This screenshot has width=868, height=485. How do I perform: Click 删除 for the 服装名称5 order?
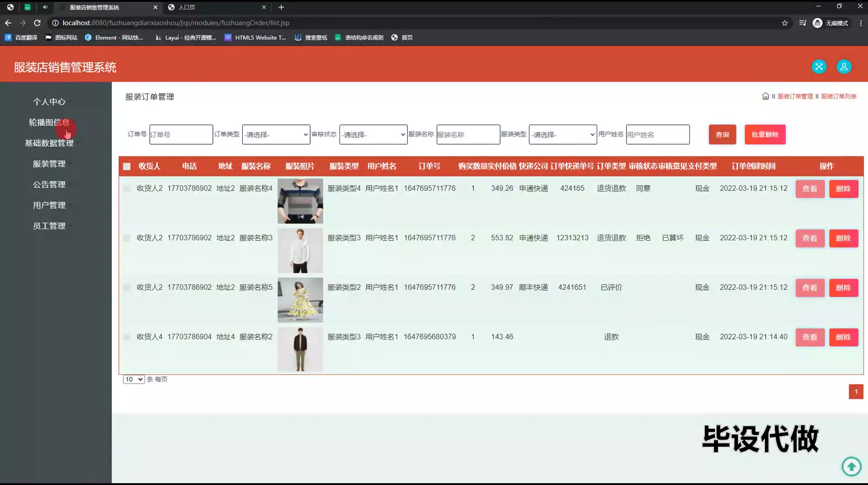point(844,288)
